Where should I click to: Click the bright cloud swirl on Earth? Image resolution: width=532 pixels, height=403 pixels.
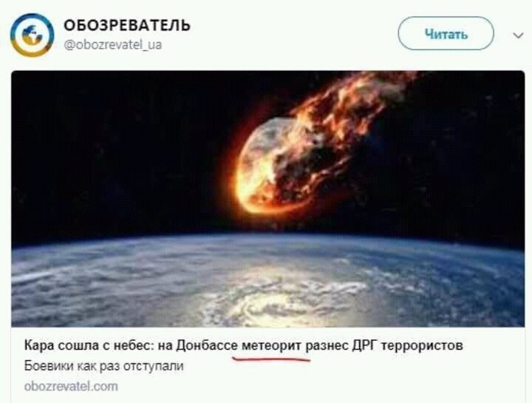tap(271, 304)
